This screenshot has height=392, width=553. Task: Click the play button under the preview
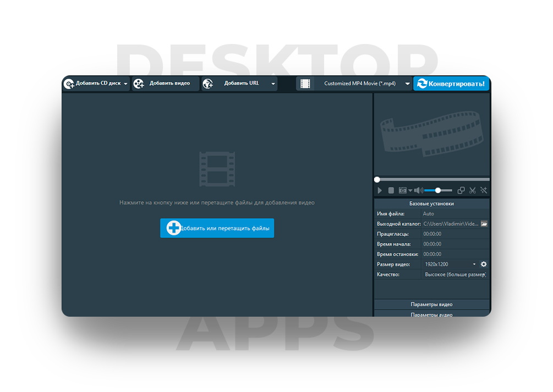(x=380, y=190)
